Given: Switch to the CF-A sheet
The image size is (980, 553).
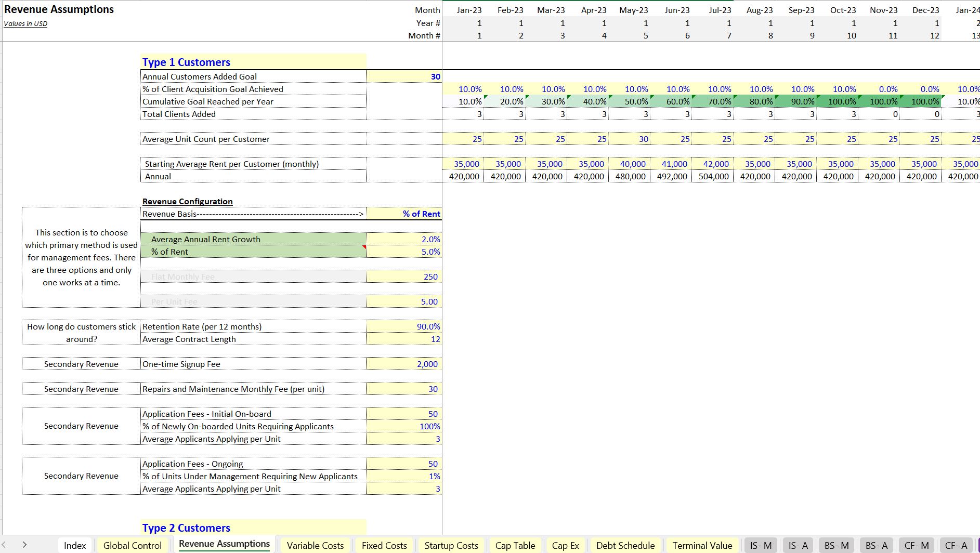Looking at the screenshot, I should (956, 545).
